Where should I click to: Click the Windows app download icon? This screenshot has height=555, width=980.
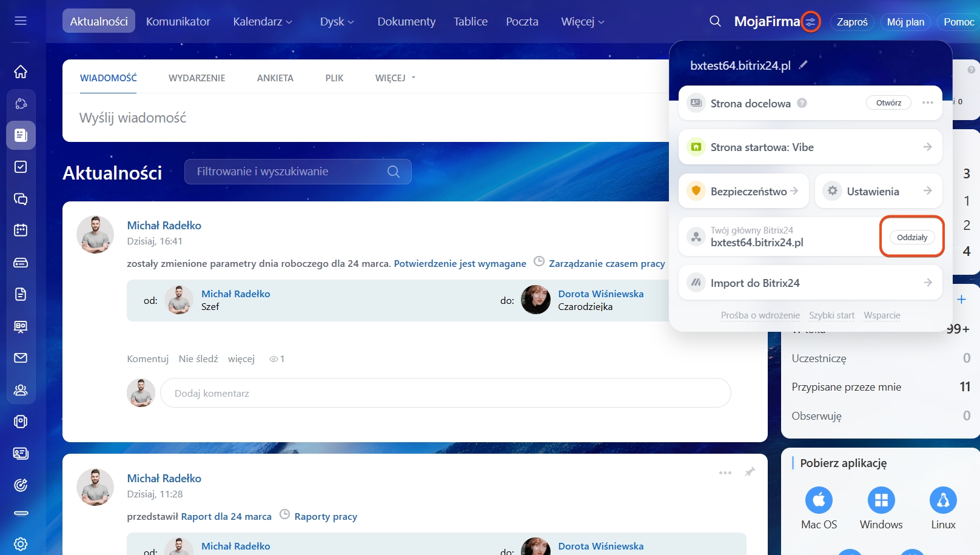(x=881, y=500)
